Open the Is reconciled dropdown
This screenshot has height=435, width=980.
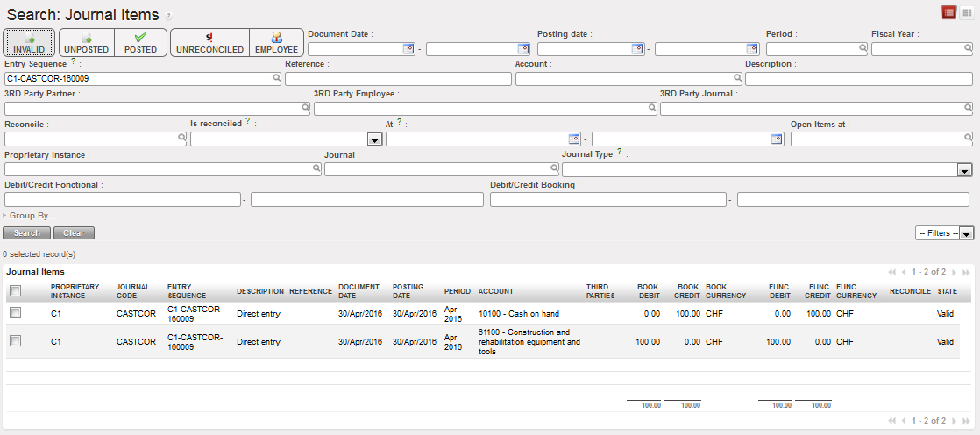(373, 139)
